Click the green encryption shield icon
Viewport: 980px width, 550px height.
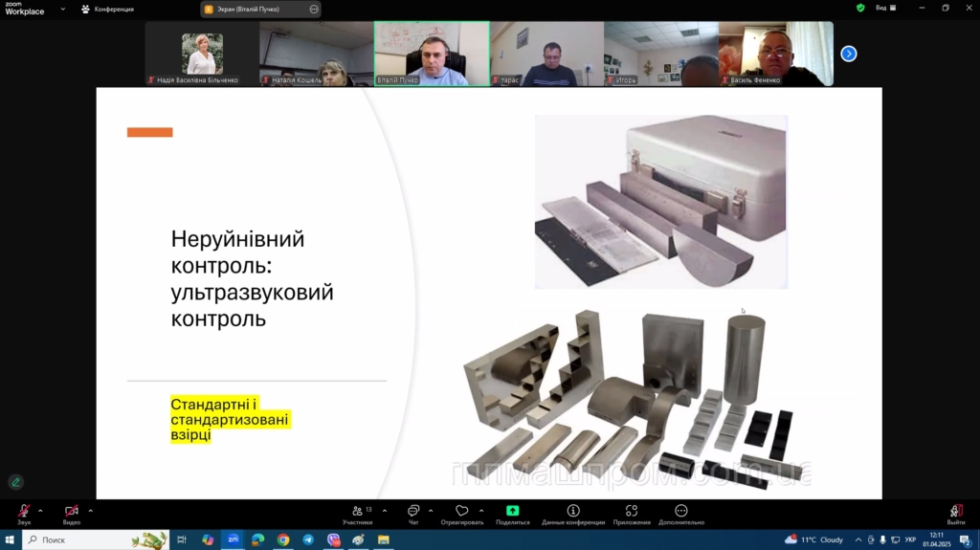[860, 8]
